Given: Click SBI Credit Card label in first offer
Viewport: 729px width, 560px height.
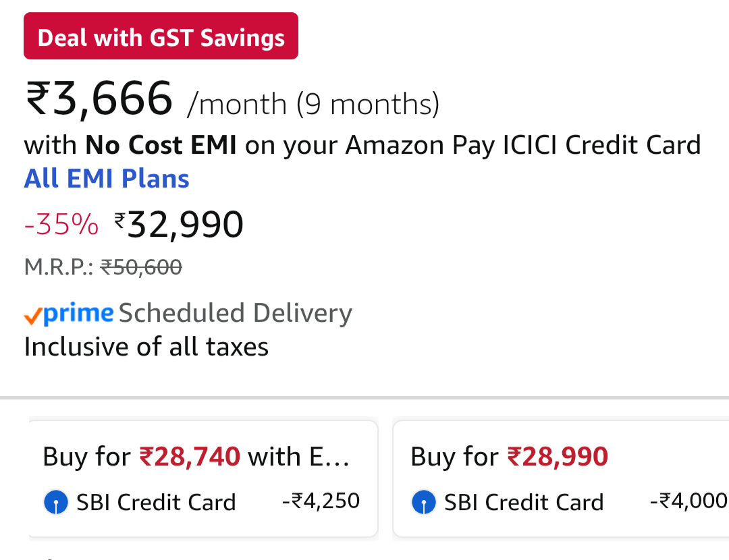Looking at the screenshot, I should pyautogui.click(x=156, y=503).
